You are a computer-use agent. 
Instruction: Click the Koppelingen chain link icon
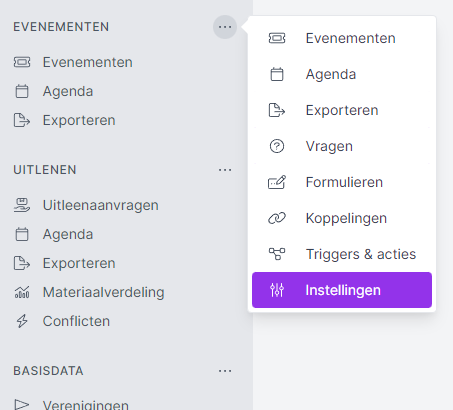coord(277,218)
